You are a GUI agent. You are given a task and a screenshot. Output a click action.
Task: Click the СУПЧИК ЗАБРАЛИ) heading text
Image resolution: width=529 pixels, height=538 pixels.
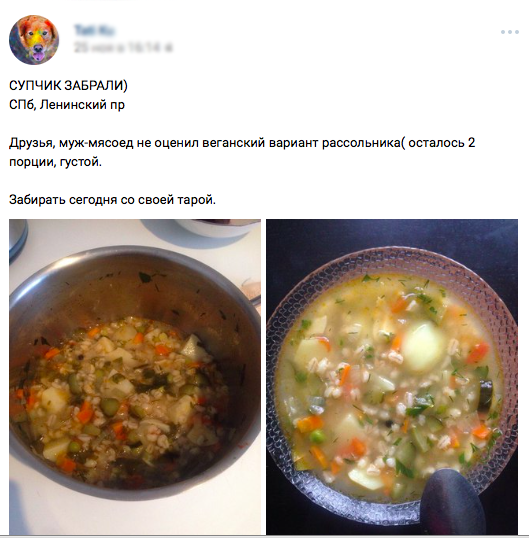coord(68,85)
